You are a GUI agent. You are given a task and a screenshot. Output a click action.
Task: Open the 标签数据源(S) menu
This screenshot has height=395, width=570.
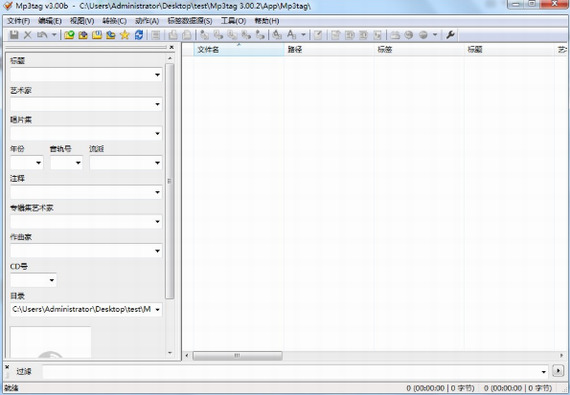click(x=190, y=21)
